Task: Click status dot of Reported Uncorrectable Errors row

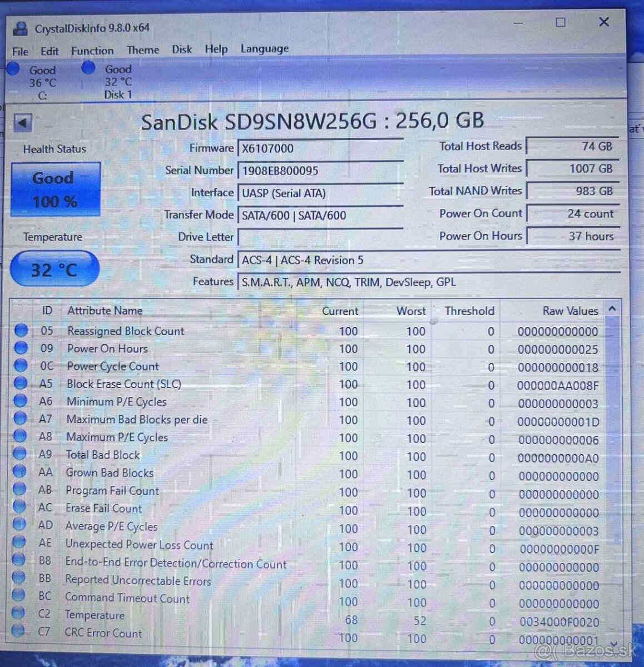Action: coord(18,578)
